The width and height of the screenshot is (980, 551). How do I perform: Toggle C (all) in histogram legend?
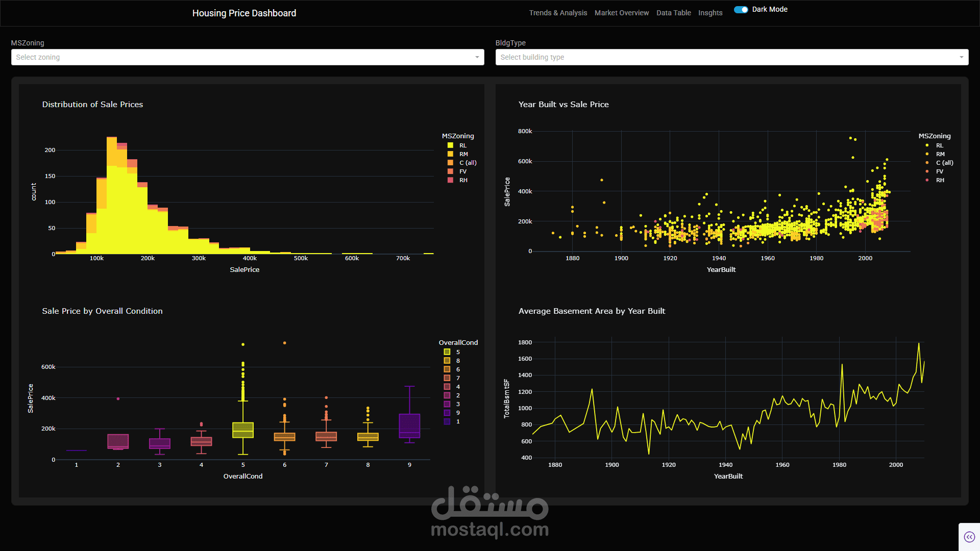(x=450, y=163)
